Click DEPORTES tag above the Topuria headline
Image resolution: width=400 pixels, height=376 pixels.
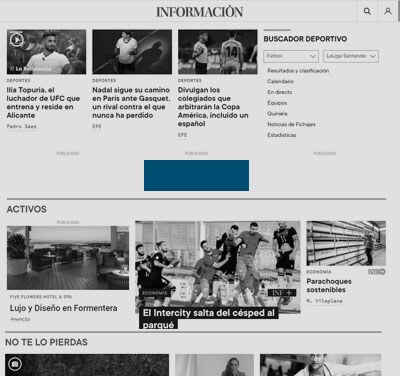[18, 80]
